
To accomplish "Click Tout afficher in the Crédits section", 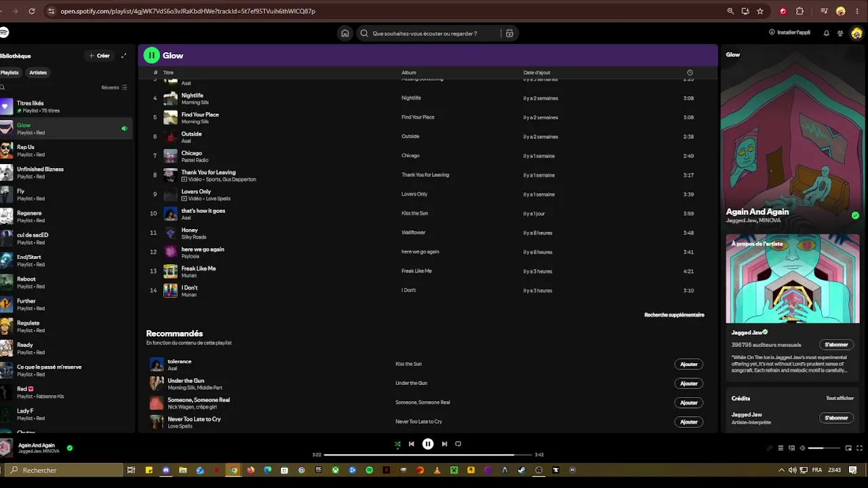I will point(840,399).
